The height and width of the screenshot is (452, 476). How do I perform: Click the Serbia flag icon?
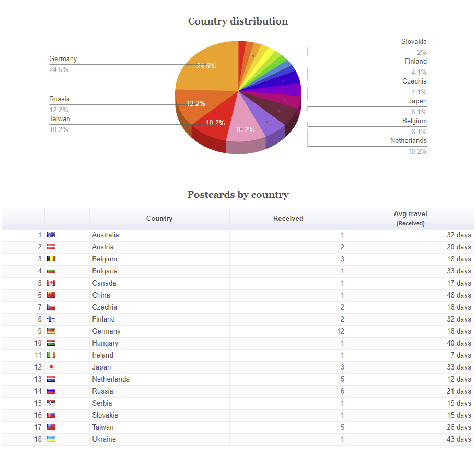51,402
